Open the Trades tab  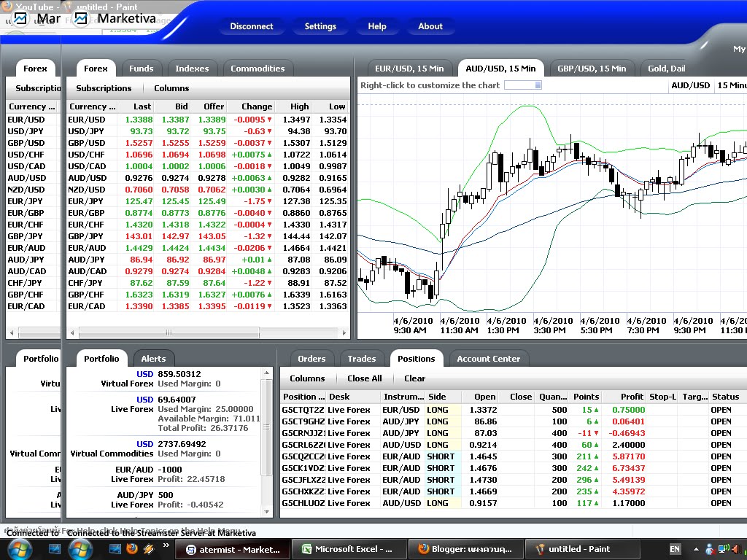(362, 359)
